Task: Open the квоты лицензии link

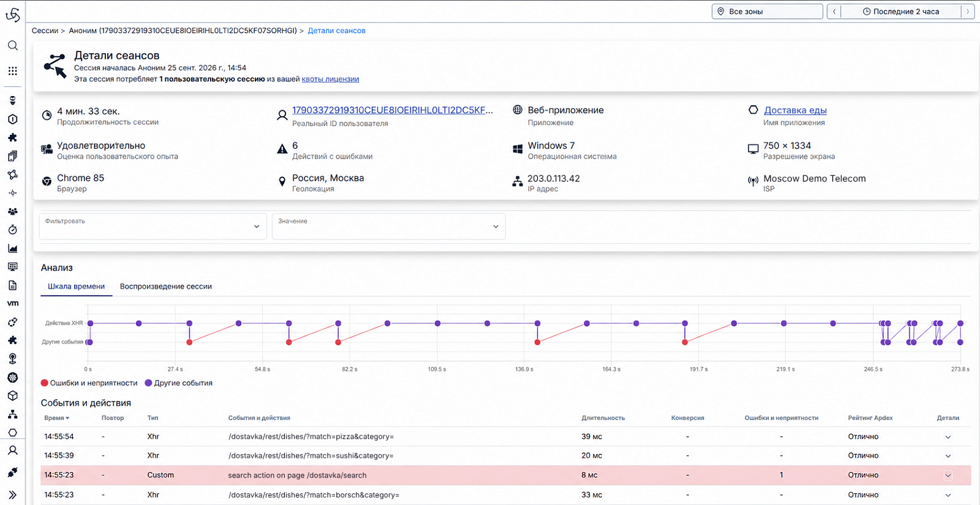Action: (330, 79)
